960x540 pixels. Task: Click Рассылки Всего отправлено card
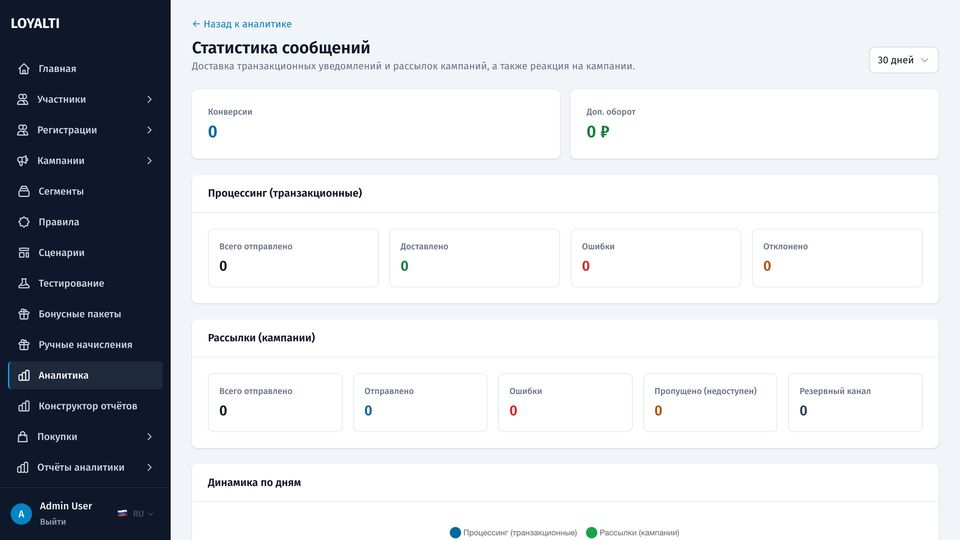pos(275,402)
